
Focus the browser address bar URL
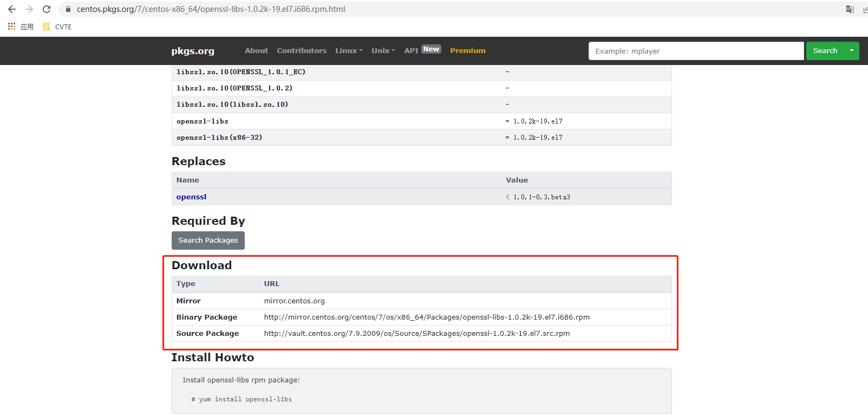(211, 9)
